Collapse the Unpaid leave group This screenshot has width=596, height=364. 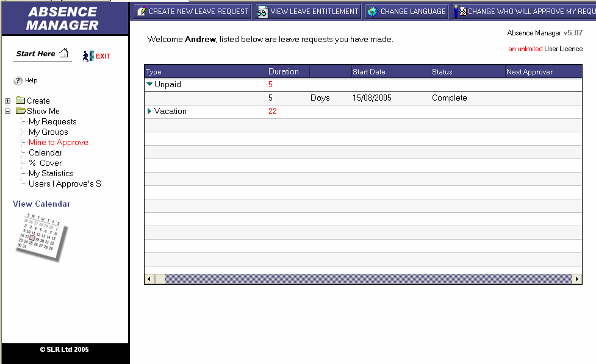coord(149,84)
